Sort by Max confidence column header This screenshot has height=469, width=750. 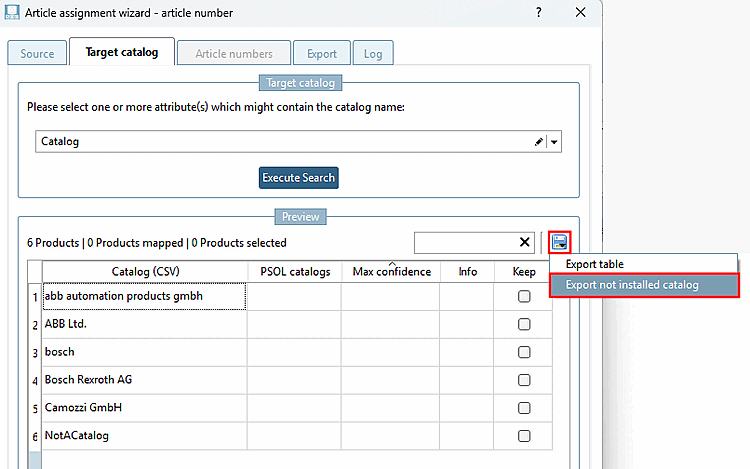(391, 272)
